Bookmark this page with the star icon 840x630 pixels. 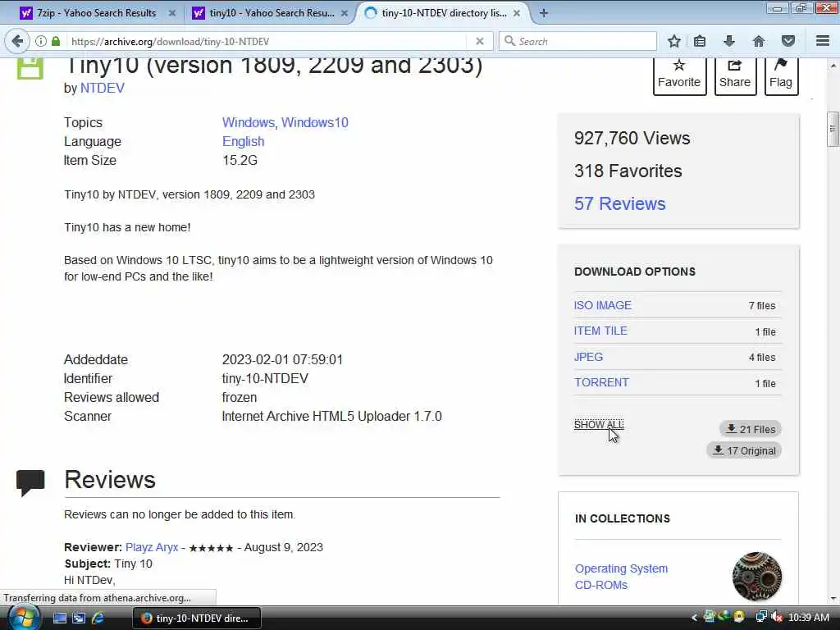pos(674,41)
